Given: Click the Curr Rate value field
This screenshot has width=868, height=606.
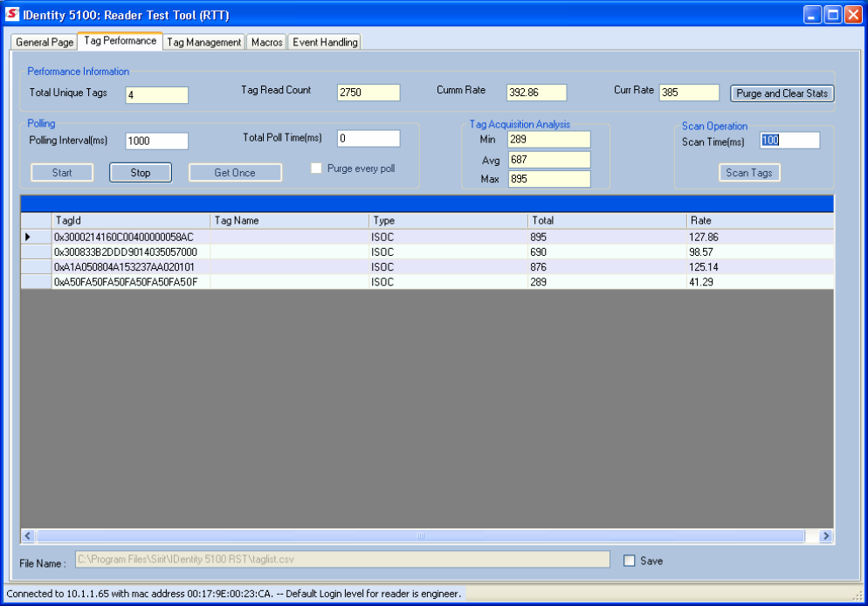Looking at the screenshot, I should 689,93.
